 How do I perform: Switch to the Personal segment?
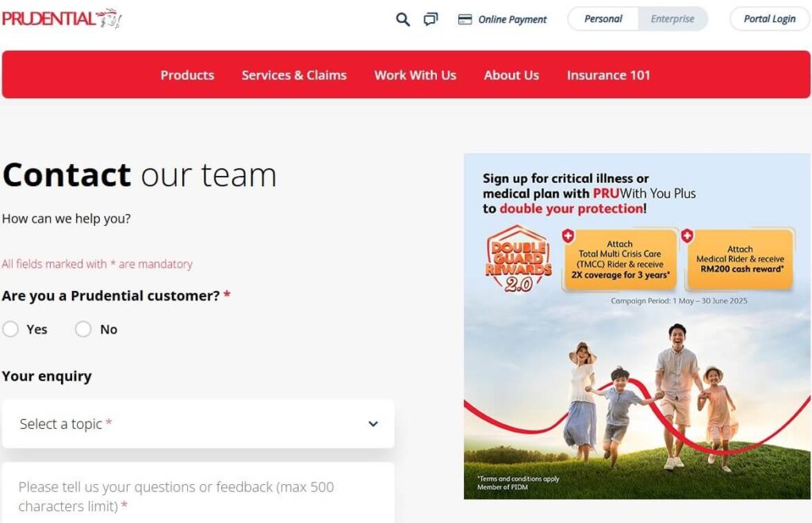pyautogui.click(x=603, y=18)
